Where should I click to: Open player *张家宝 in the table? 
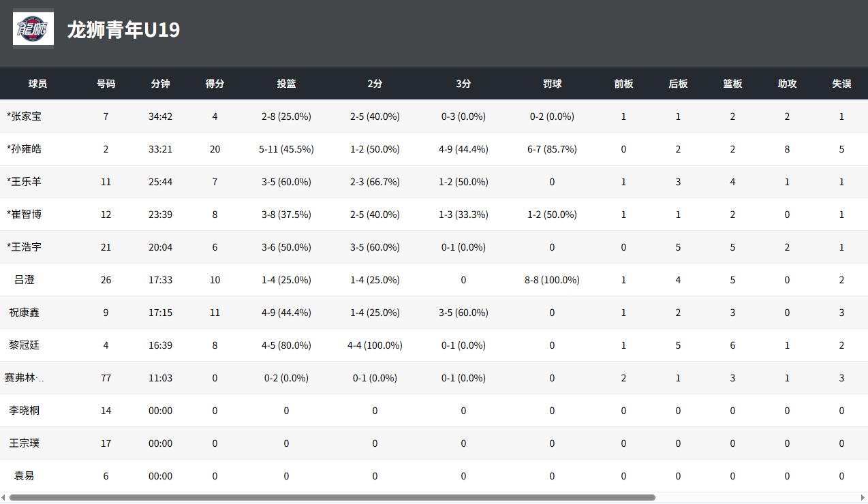[24, 116]
